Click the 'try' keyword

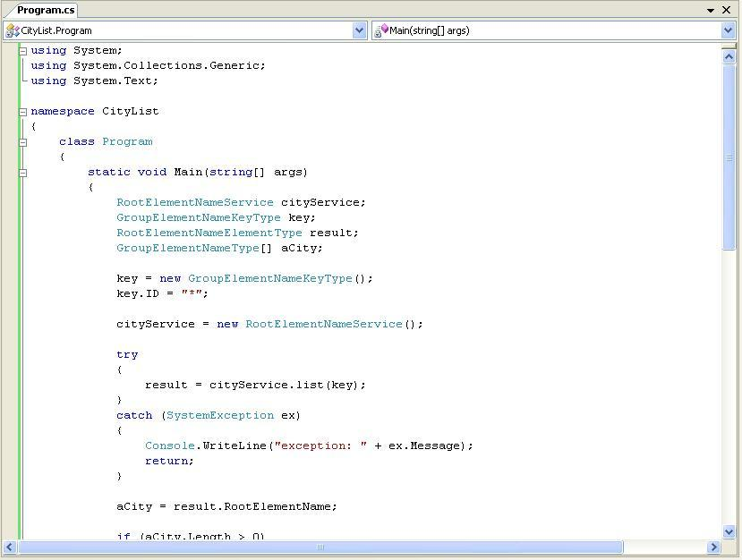coord(127,355)
